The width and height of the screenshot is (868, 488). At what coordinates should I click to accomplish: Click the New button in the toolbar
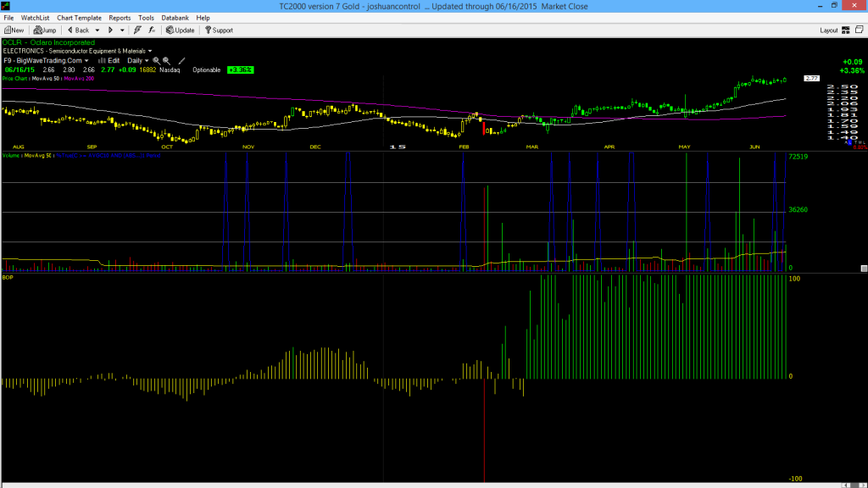pos(14,30)
